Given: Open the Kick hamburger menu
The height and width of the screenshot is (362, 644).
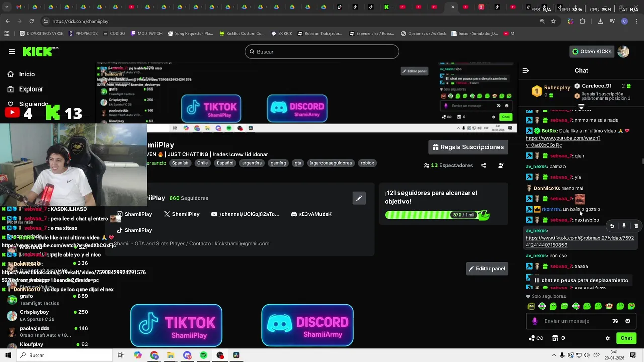Looking at the screenshot, I should coord(11,51).
